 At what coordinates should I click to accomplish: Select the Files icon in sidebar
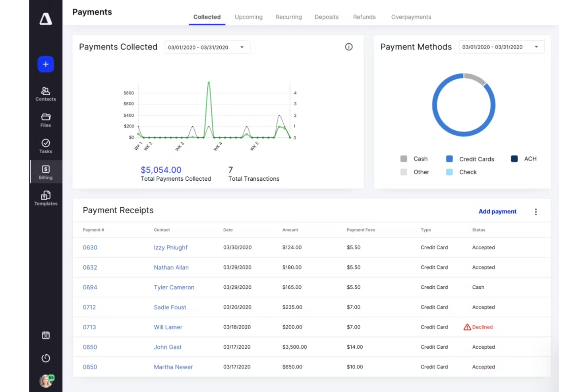45,119
